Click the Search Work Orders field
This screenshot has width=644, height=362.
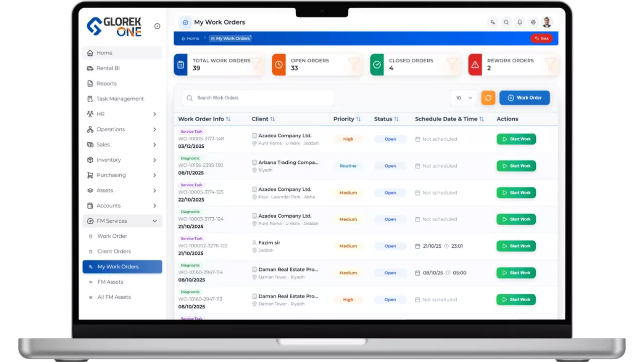tap(259, 98)
